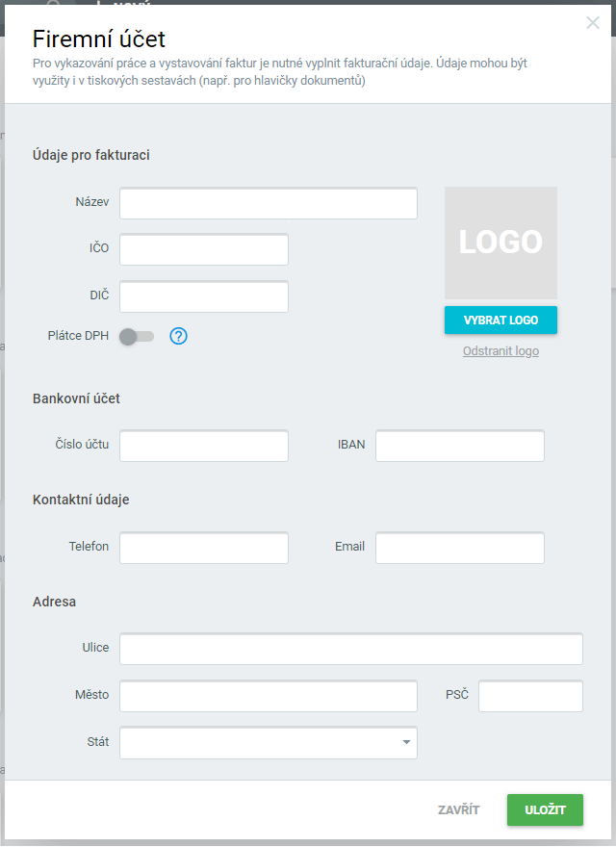616x847 pixels.
Task: Click the Město input field
Action: 269,696
